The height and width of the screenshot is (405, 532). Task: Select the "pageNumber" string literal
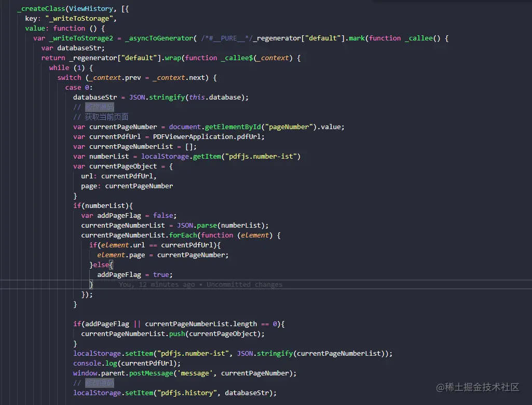click(x=289, y=127)
